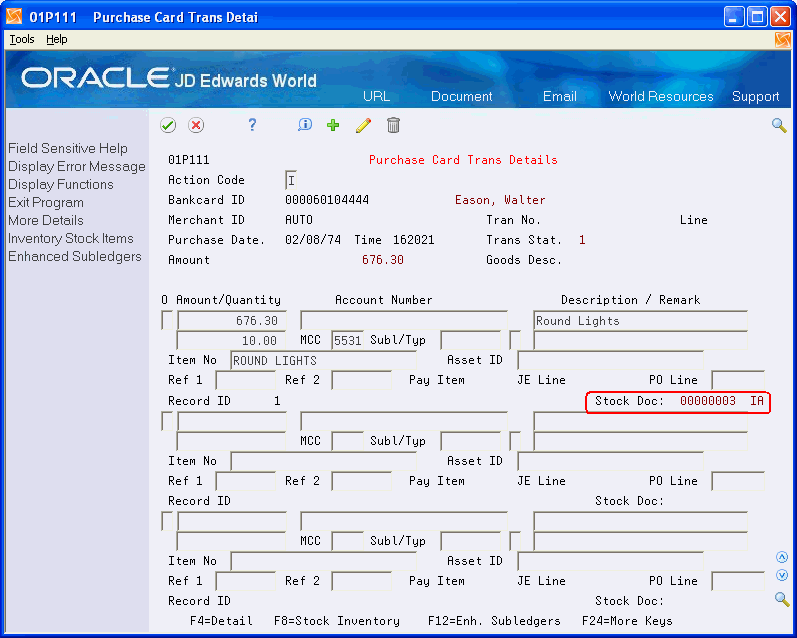Click the F8=Stock Inventory function key label
The width and height of the screenshot is (797, 638).
336,621
